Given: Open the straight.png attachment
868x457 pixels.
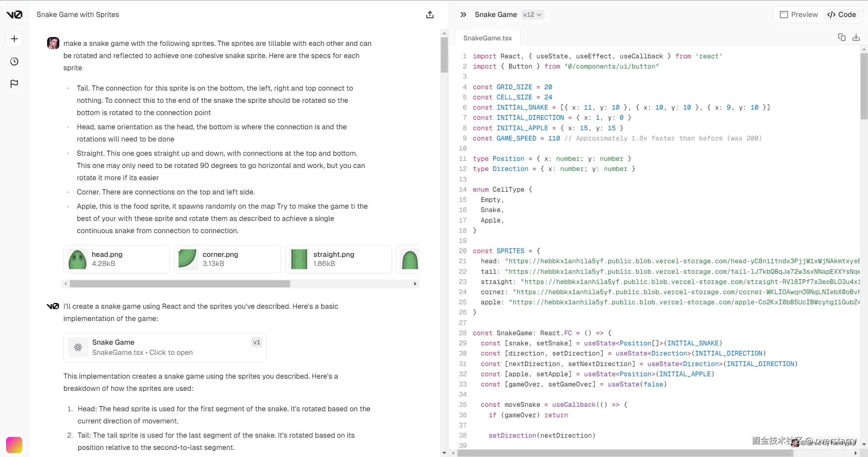Looking at the screenshot, I should coord(338,259).
